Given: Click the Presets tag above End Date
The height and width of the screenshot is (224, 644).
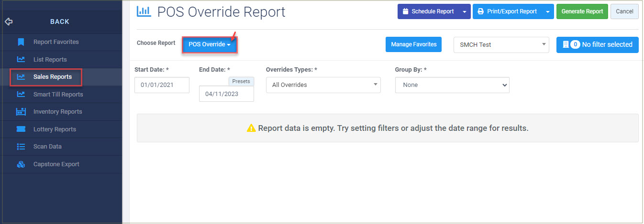Looking at the screenshot, I should click(x=241, y=82).
